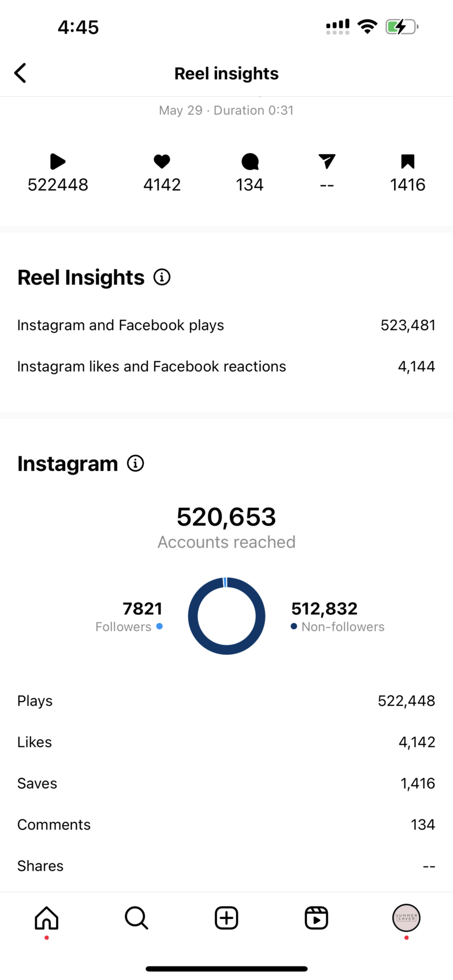Open the Reels tab
Viewport: 453px width, 980px height.
coord(317,918)
